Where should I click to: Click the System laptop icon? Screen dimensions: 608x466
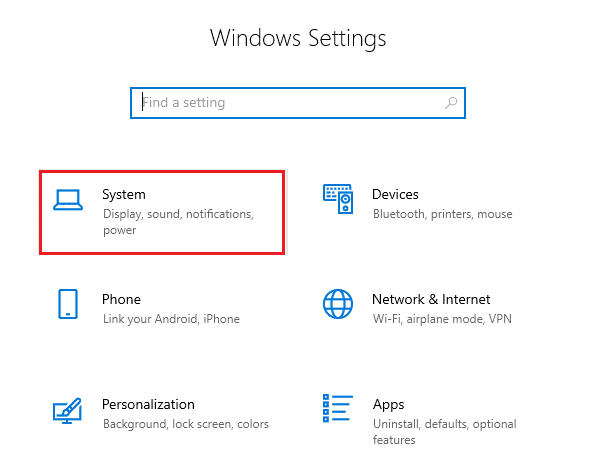coord(68,201)
